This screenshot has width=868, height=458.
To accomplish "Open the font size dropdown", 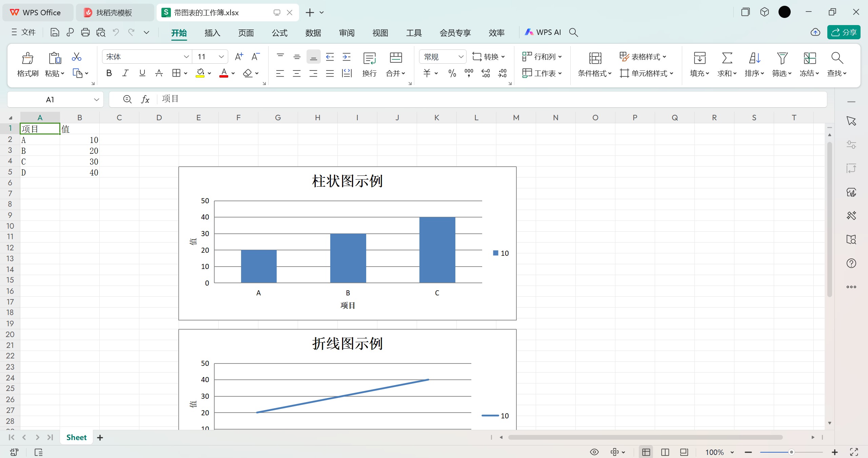I will [x=221, y=57].
